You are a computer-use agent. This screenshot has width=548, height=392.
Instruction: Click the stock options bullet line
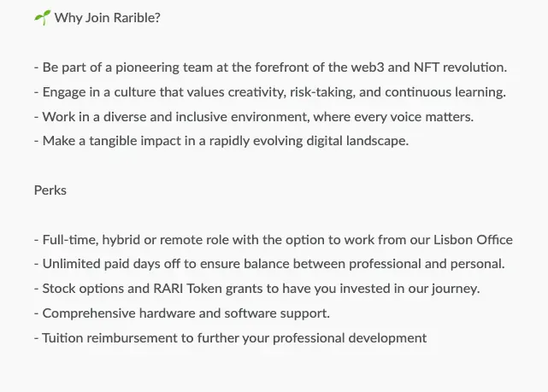[257, 289]
